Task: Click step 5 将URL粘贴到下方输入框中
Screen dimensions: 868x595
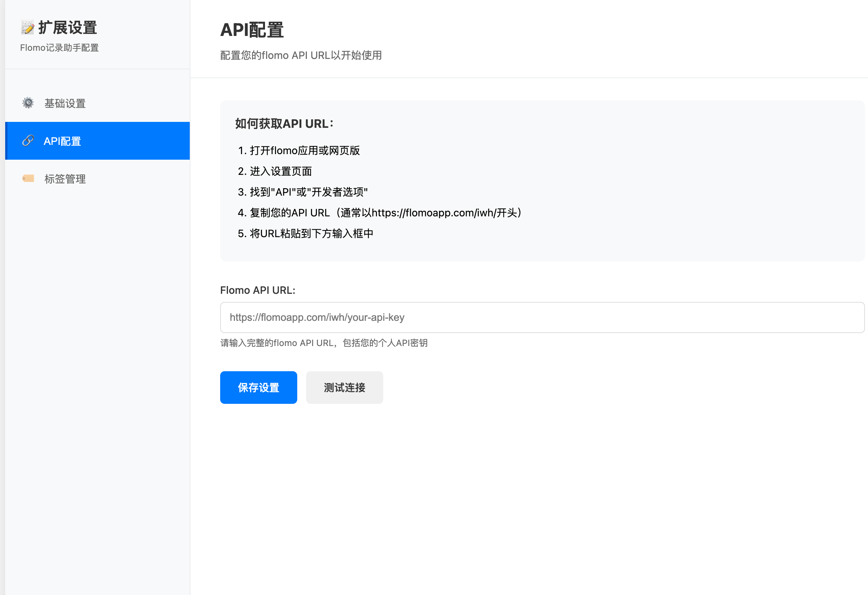Action: [x=305, y=233]
